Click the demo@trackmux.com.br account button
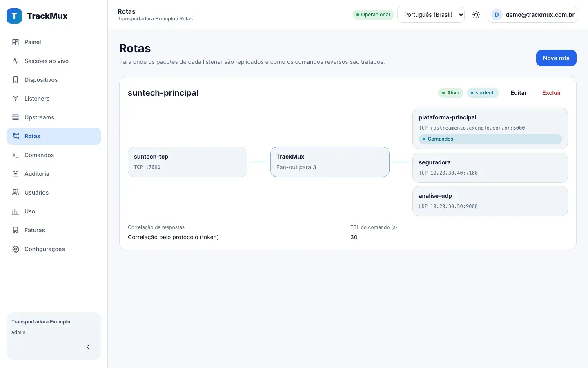This screenshot has width=588, height=368. [533, 15]
